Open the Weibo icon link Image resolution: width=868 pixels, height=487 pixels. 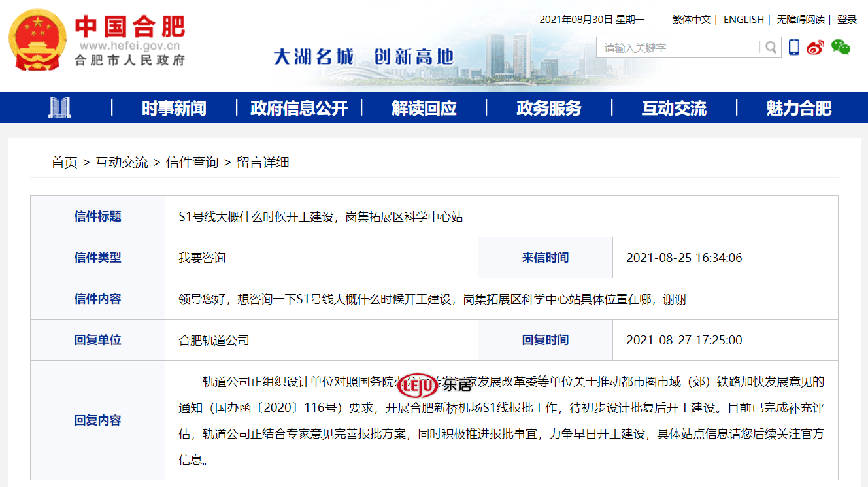click(x=816, y=47)
